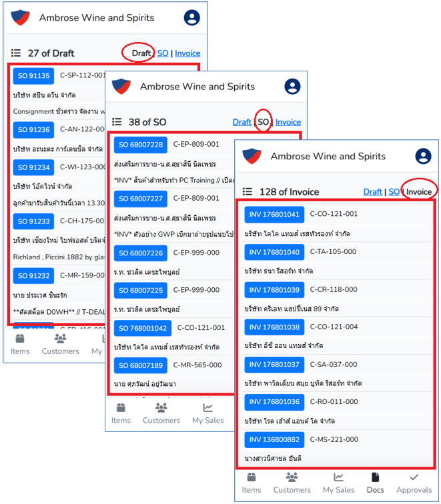441x504 pixels.
Task: Open the Customers icon in Invoice screen
Action: [x=292, y=477]
